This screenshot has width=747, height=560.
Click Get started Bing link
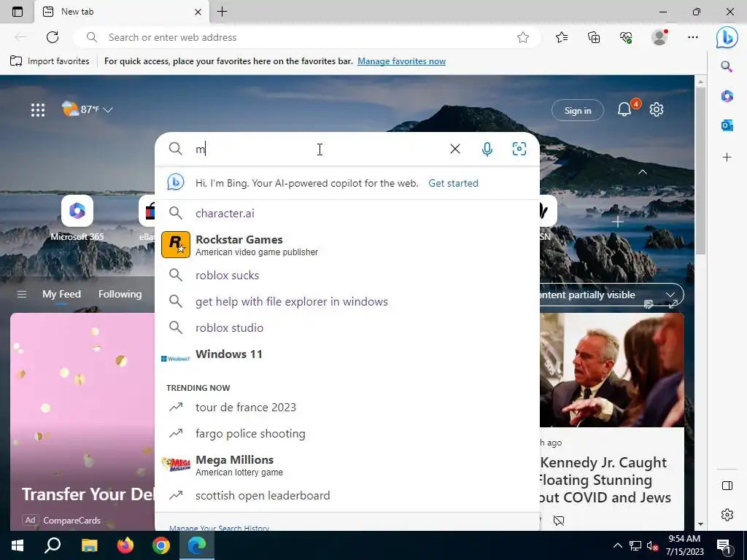[x=453, y=183]
